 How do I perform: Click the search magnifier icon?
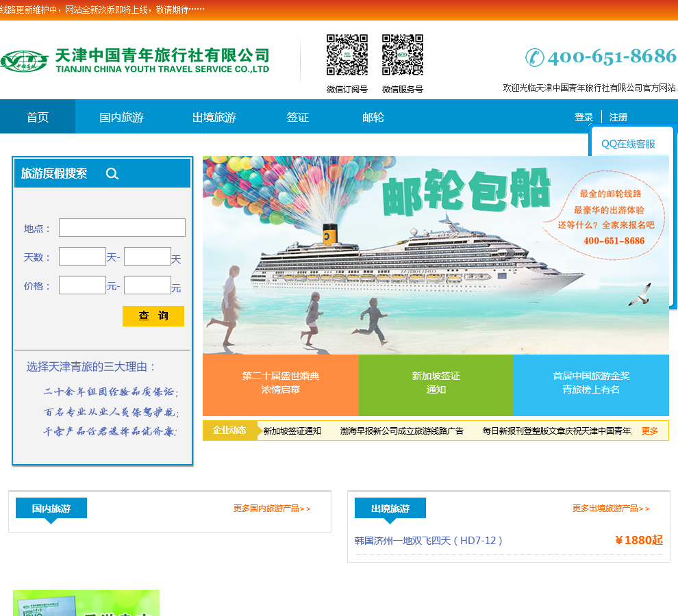pos(112,173)
